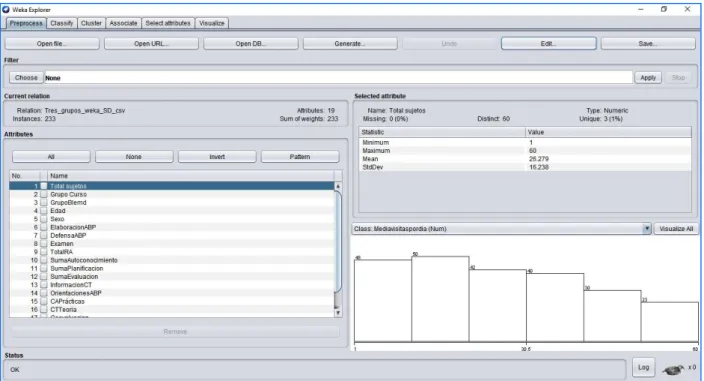Viewport: 704px width, 381px height.
Task: Click the tallest histogram bar labeled 50
Action: [x=440, y=299]
